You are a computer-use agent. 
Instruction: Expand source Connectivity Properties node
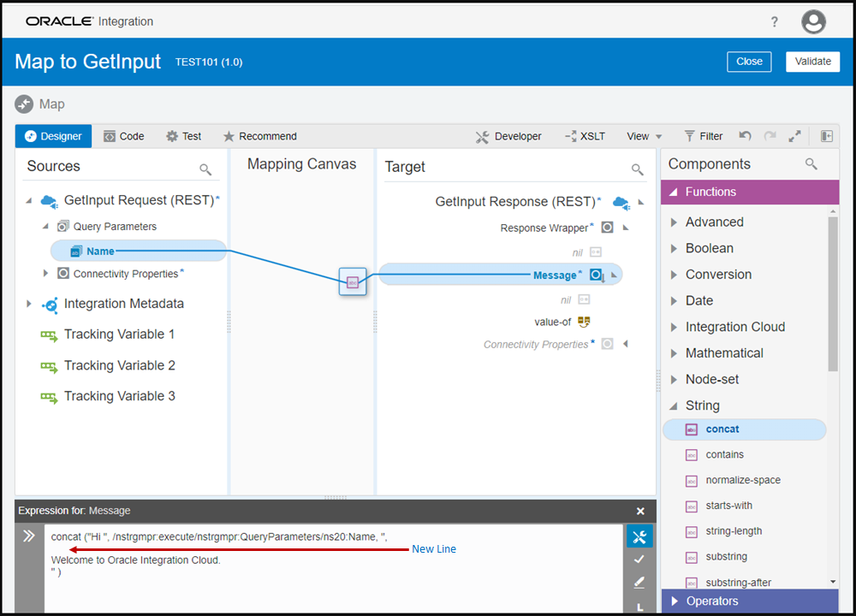[46, 273]
